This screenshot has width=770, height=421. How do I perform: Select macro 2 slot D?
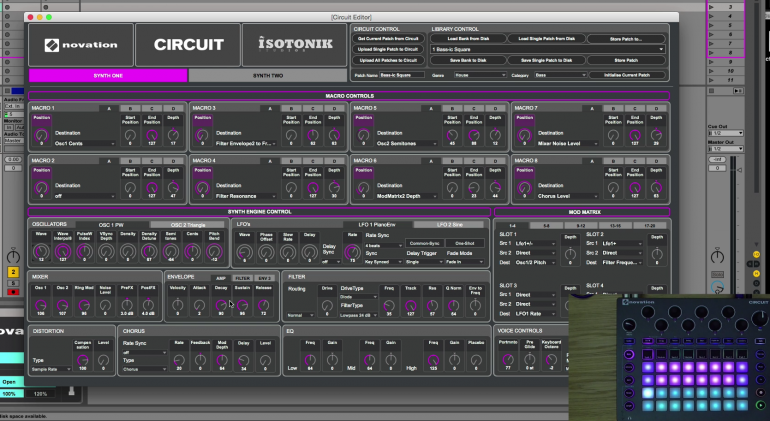[173, 161]
